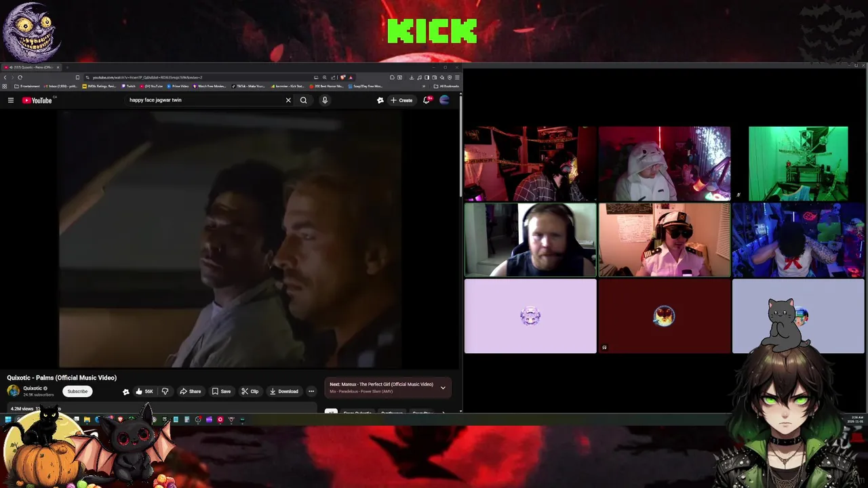
Task: Go back with the browser back arrow
Action: point(5,77)
